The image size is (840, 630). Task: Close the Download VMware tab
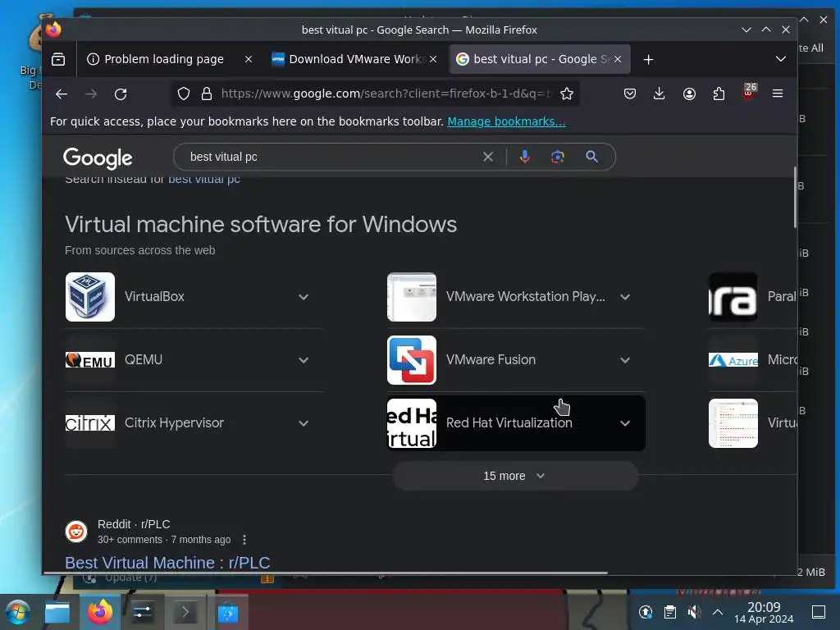[433, 59]
